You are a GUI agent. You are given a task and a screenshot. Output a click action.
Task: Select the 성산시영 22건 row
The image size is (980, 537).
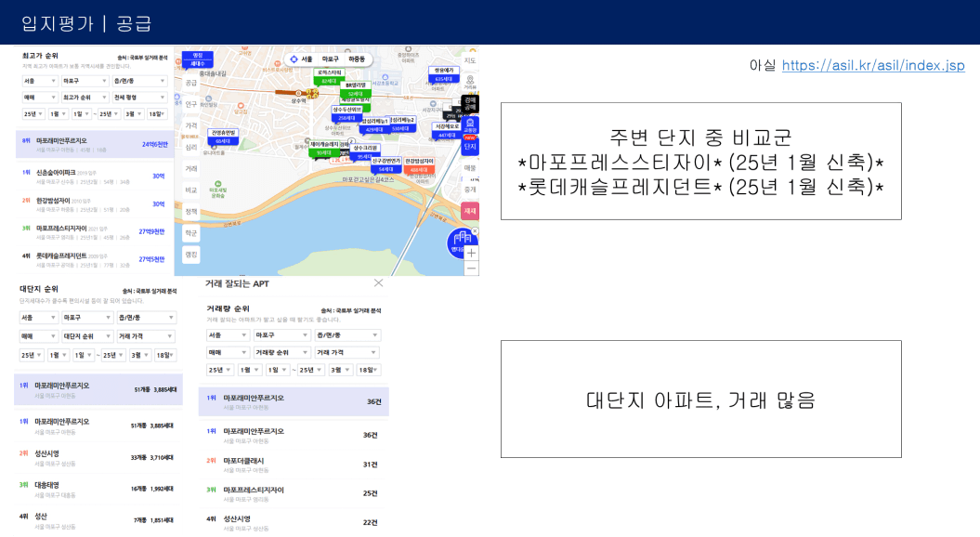click(x=294, y=523)
